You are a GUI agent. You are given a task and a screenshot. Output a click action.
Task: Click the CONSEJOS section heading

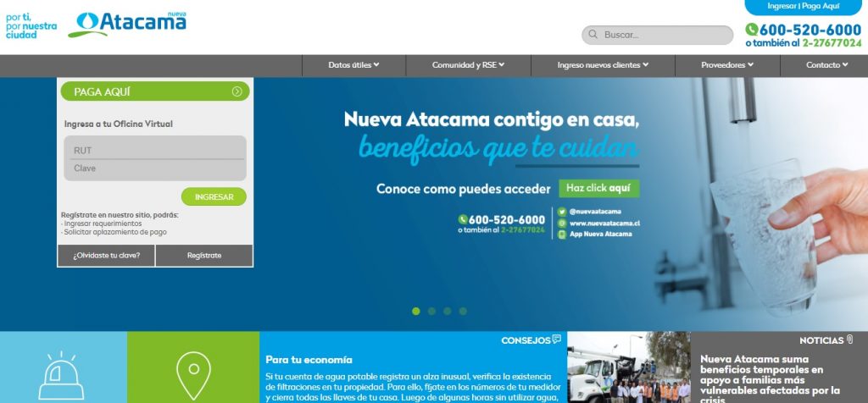pyautogui.click(x=526, y=340)
